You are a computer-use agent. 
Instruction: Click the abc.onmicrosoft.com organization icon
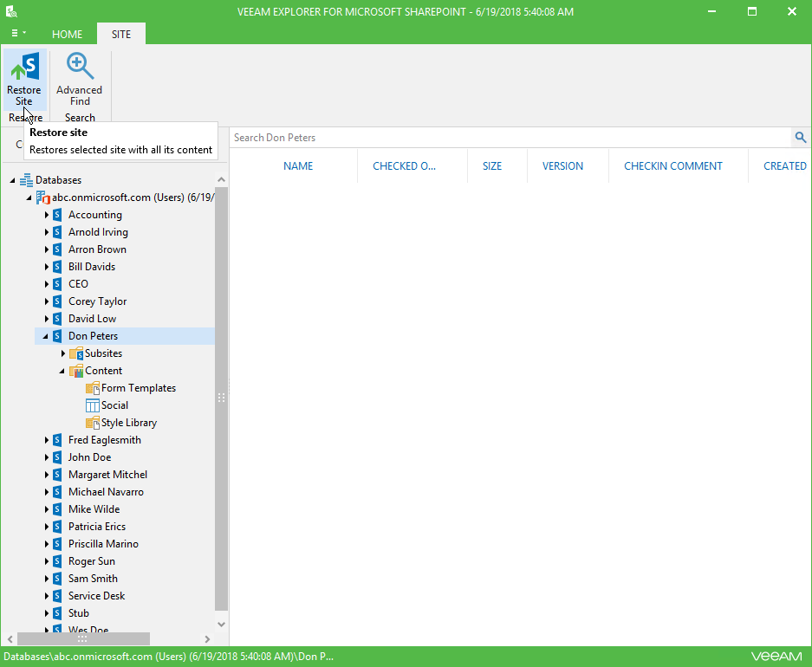click(42, 198)
